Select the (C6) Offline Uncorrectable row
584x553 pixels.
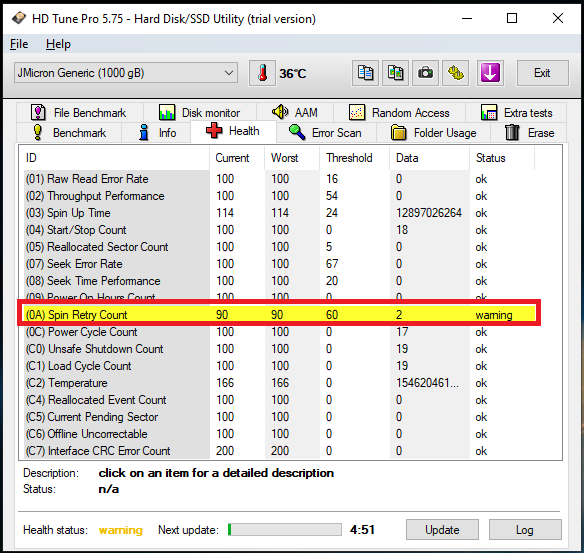(279, 434)
